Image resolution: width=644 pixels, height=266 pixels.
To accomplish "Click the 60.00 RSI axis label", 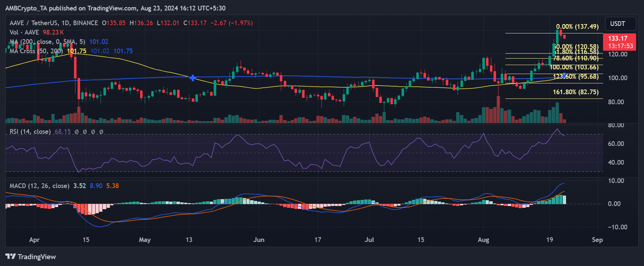I will 616,144.
